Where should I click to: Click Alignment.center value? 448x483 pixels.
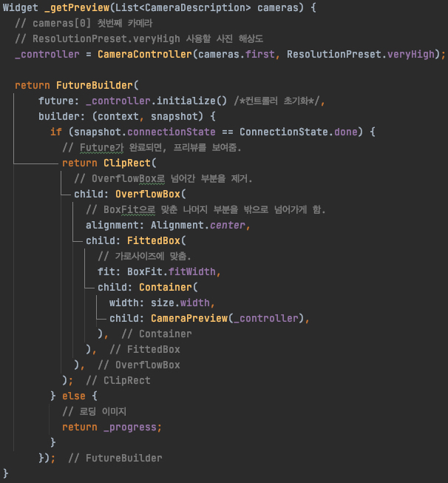coord(197,225)
